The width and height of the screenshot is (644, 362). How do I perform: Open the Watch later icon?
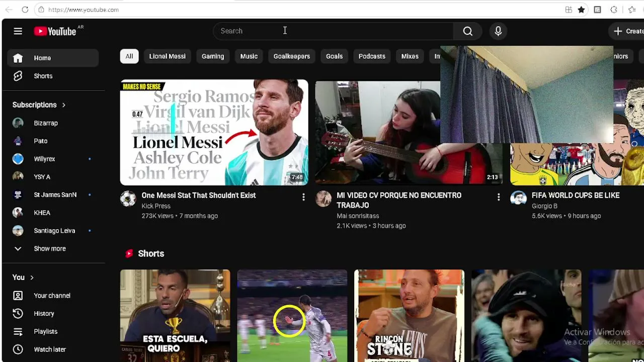coord(18,349)
